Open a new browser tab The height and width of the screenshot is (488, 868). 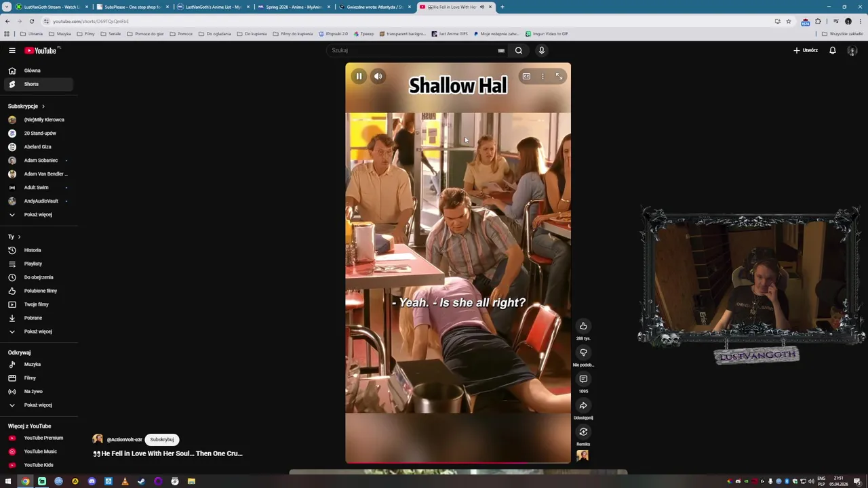502,7
